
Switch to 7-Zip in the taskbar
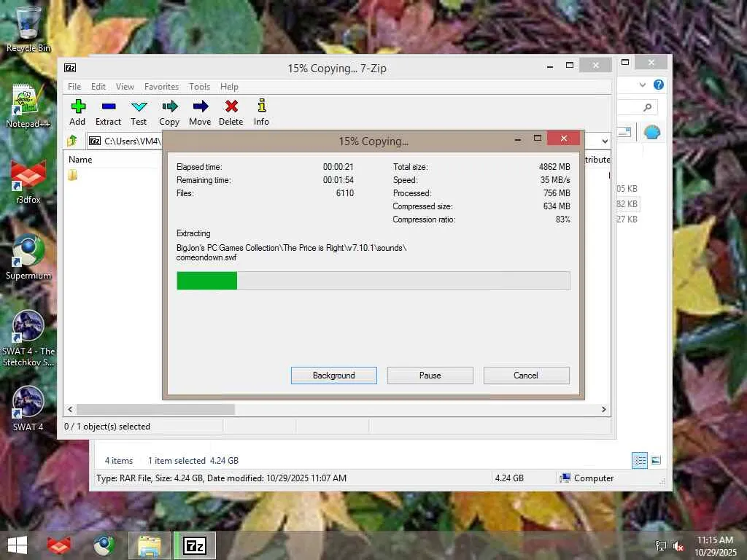[x=195, y=545]
